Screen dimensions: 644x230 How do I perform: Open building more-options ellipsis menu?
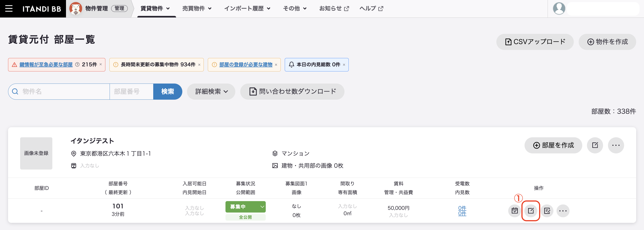tap(616, 145)
